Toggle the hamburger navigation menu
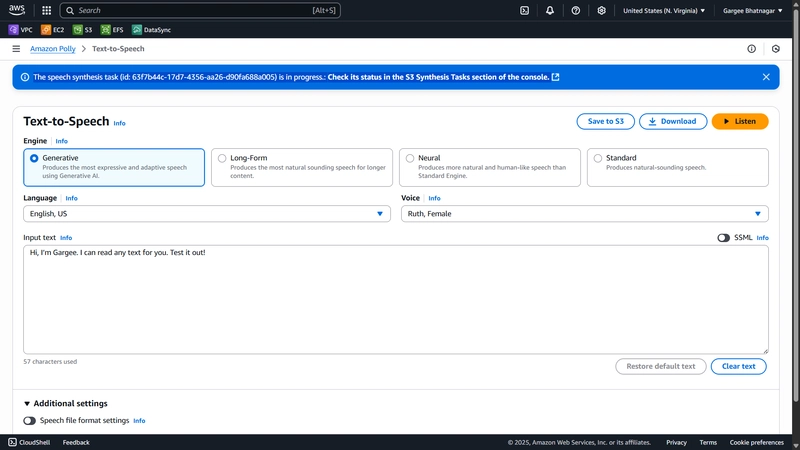Viewport: 800px width, 450px height. click(16, 48)
